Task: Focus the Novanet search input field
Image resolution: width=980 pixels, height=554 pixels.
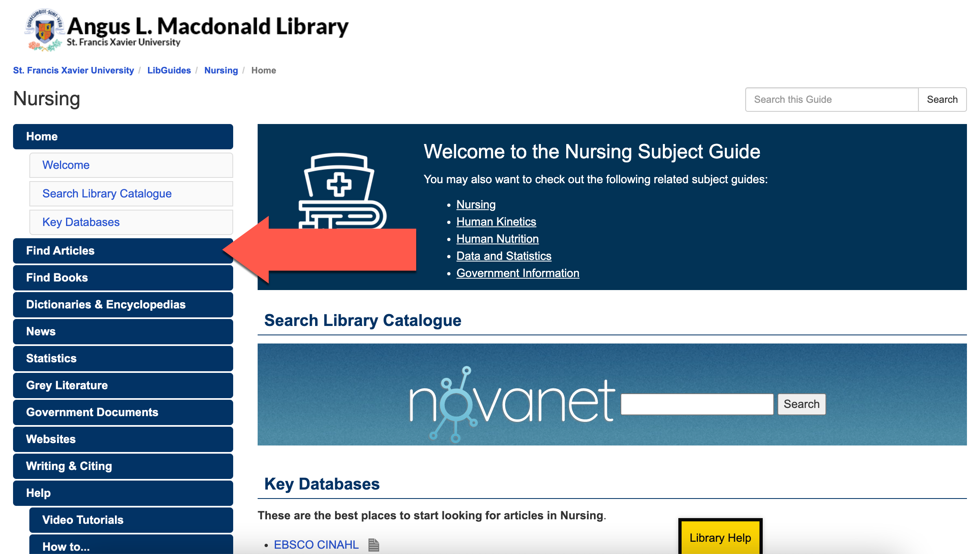Action: [697, 404]
